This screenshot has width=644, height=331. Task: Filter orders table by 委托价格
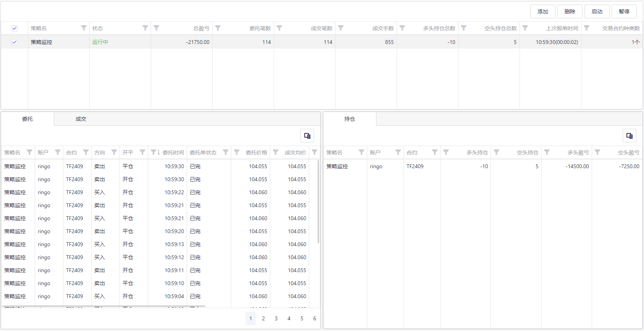[237, 152]
